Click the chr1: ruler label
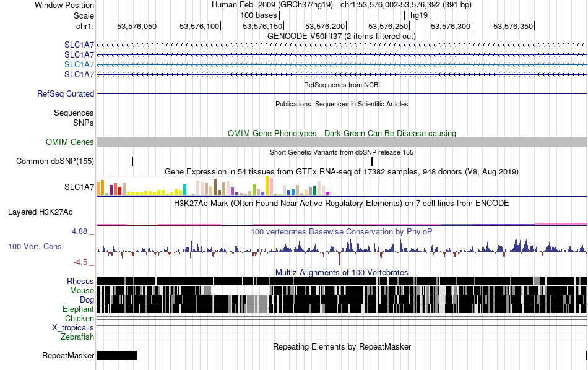 85,26
